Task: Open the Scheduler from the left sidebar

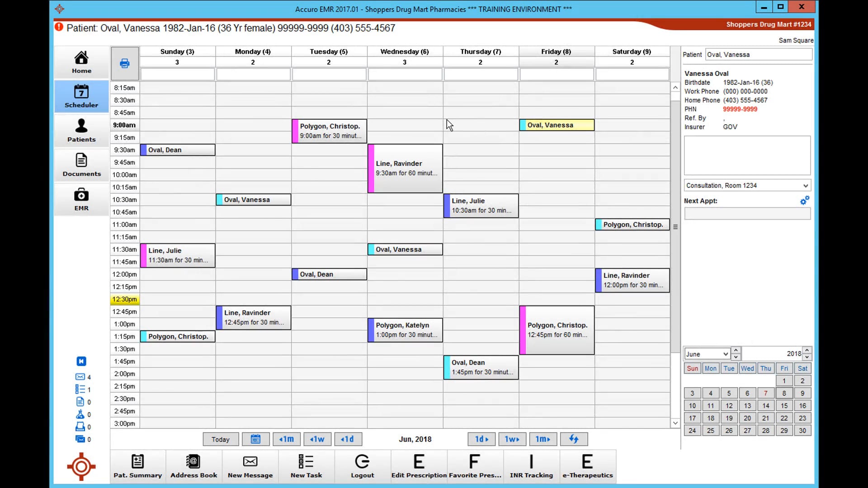Action: 81,96
